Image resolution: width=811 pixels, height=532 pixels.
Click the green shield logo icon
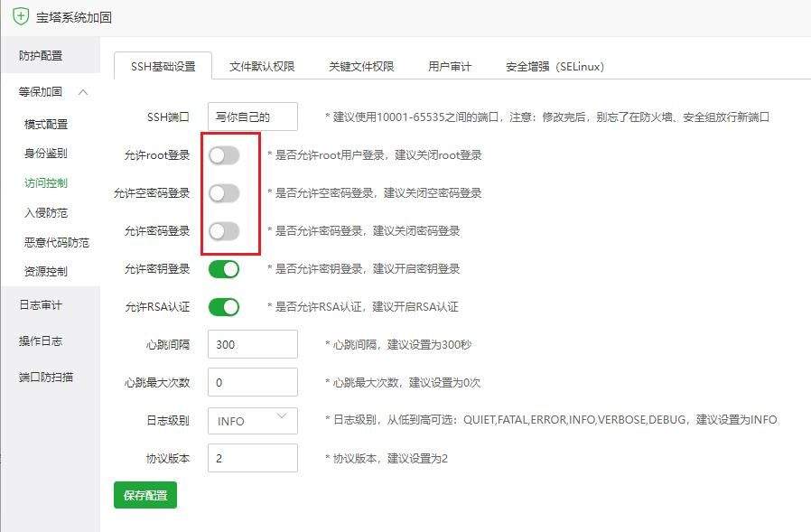[20, 17]
